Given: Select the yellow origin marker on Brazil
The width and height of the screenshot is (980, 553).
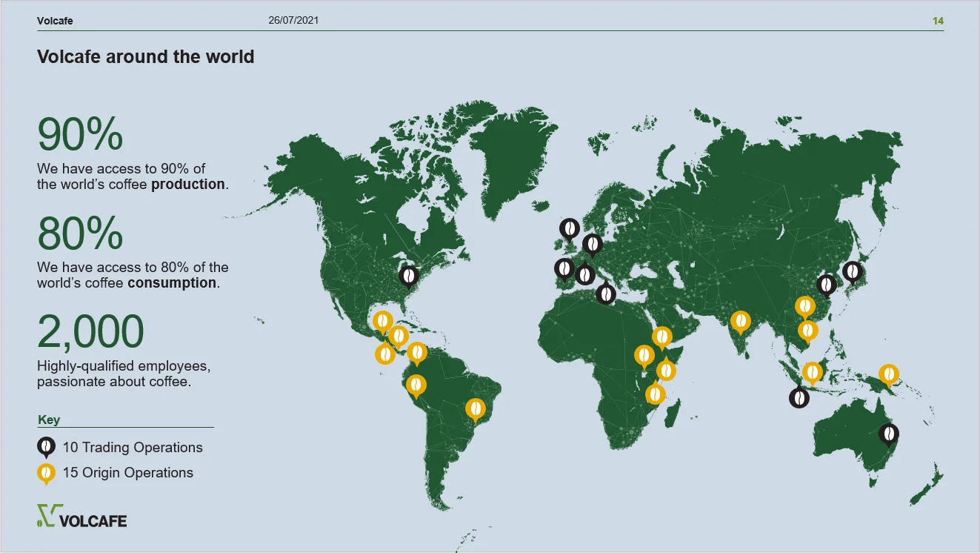Looking at the screenshot, I should coord(475,408).
